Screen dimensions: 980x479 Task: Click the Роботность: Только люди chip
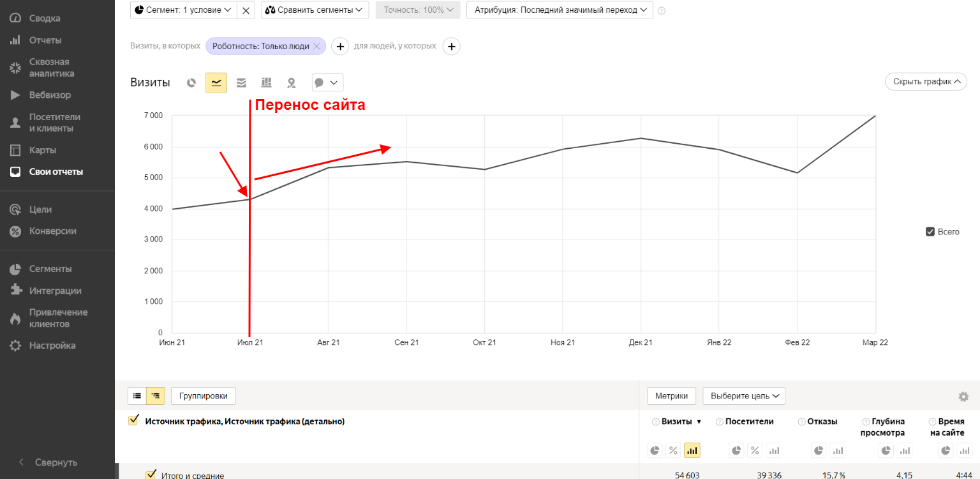(261, 46)
